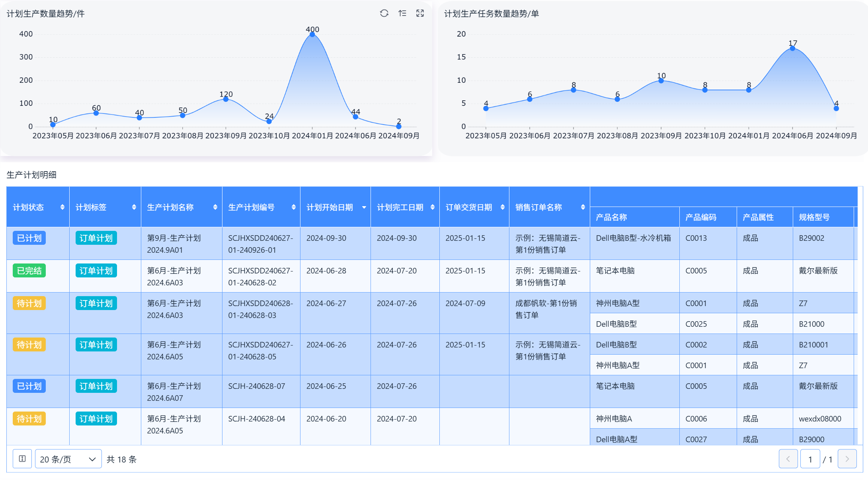This screenshot has width=868, height=480.
Task: Click the row height adjustment icon
Action: pos(22,459)
